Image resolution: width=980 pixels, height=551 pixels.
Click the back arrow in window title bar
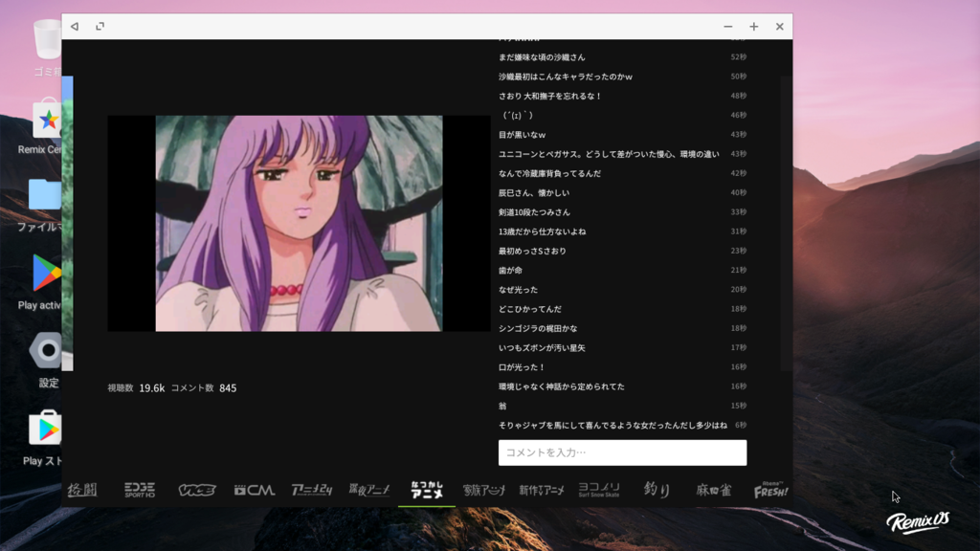coord(75,26)
